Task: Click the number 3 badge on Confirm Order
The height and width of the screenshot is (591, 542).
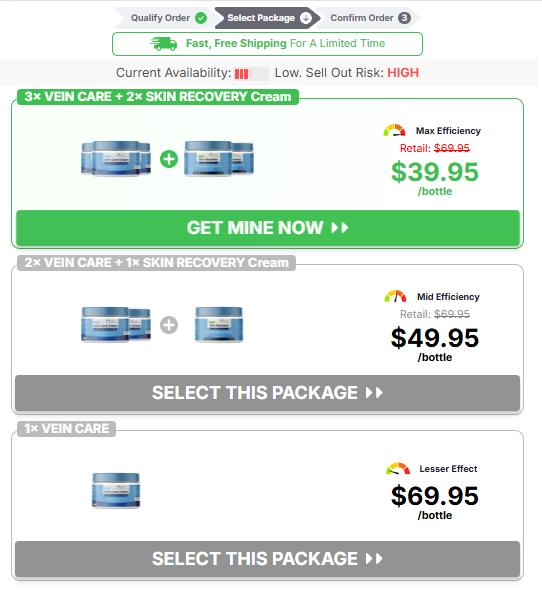Action: (x=404, y=18)
